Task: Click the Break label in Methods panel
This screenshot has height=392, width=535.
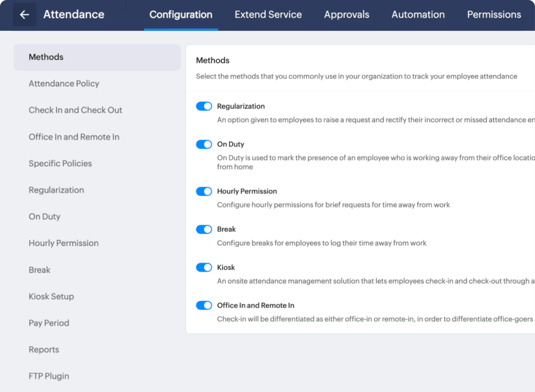Action: click(226, 229)
